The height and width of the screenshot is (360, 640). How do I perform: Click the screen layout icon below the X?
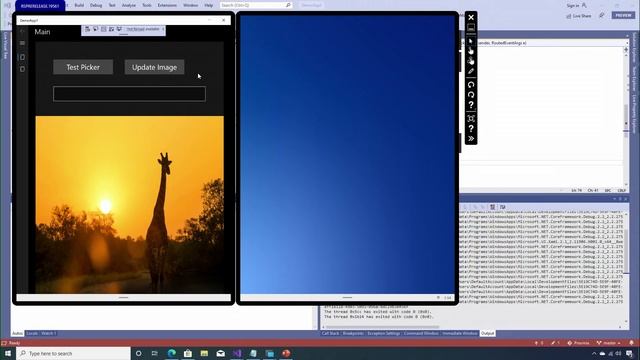[471, 28]
